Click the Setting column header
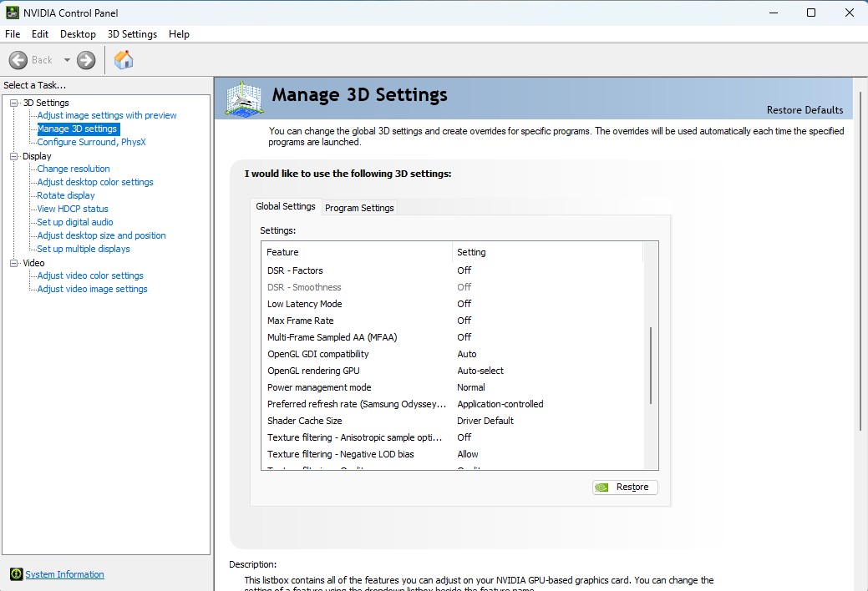Screen dimensions: 868x591 [x=547, y=252]
